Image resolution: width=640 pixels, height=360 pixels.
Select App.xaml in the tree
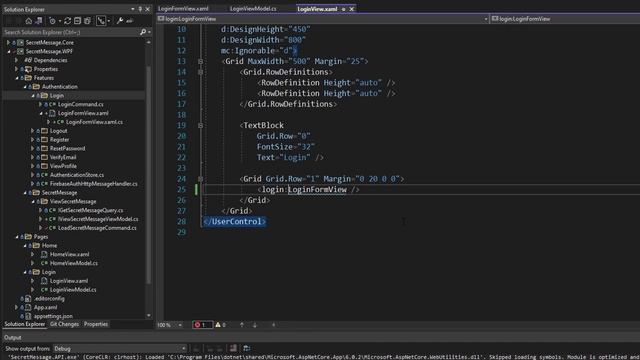45,307
